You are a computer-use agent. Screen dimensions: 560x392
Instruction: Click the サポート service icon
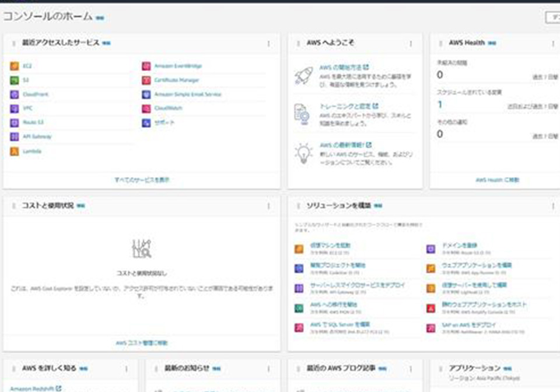click(x=146, y=123)
